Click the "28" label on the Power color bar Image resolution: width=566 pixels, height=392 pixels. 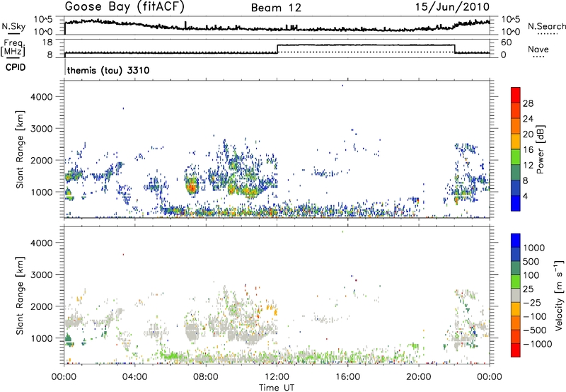pos(528,103)
